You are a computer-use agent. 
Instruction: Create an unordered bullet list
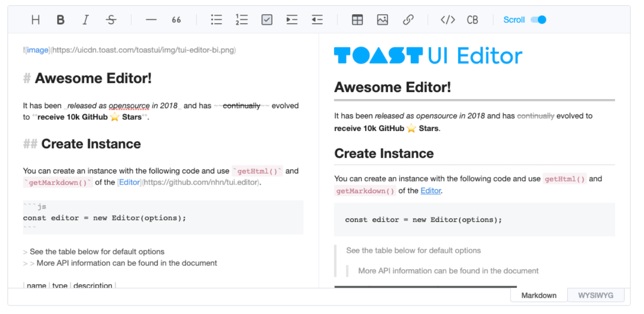tap(217, 20)
